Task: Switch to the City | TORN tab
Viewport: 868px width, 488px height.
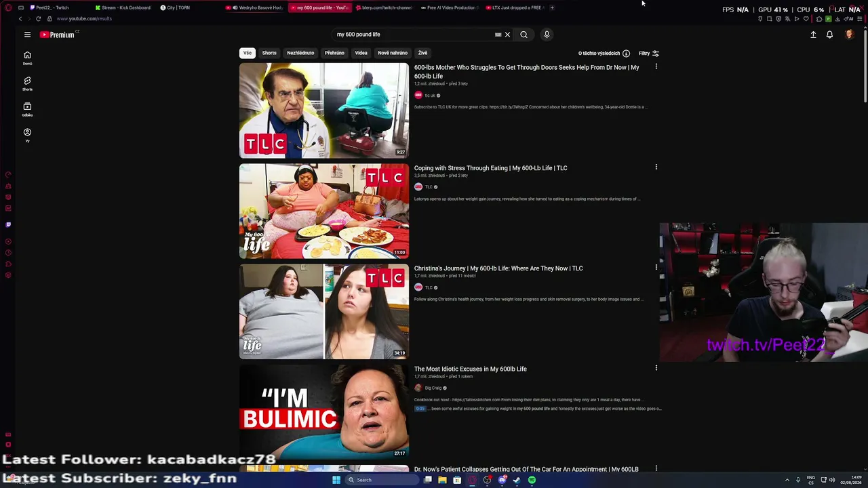Action: tap(176, 7)
